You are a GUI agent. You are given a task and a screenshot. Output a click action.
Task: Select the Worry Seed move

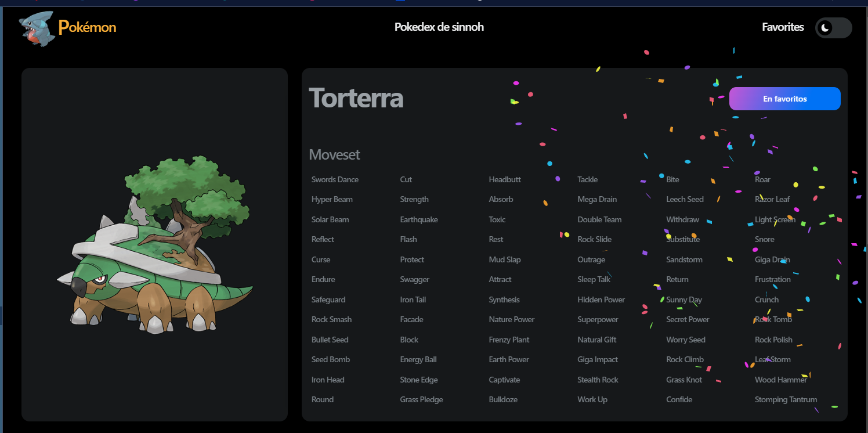pos(686,340)
